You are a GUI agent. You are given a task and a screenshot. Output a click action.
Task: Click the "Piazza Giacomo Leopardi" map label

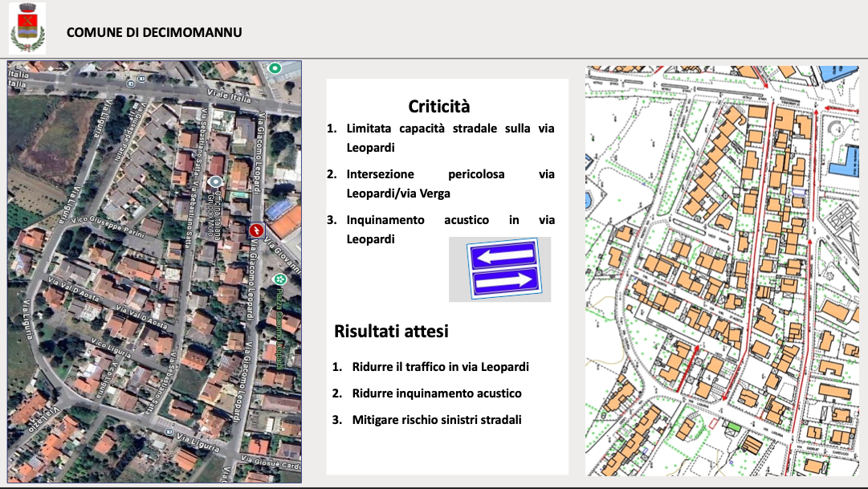click(x=279, y=328)
